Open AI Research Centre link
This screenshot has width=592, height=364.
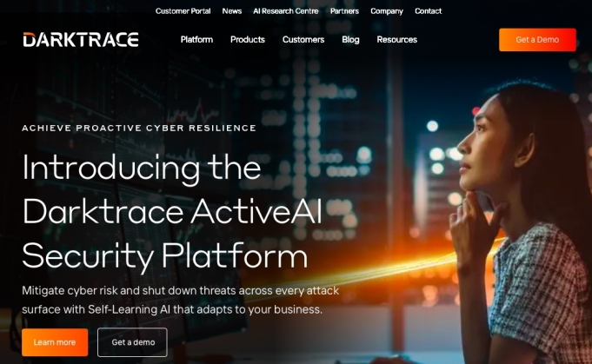click(x=286, y=11)
